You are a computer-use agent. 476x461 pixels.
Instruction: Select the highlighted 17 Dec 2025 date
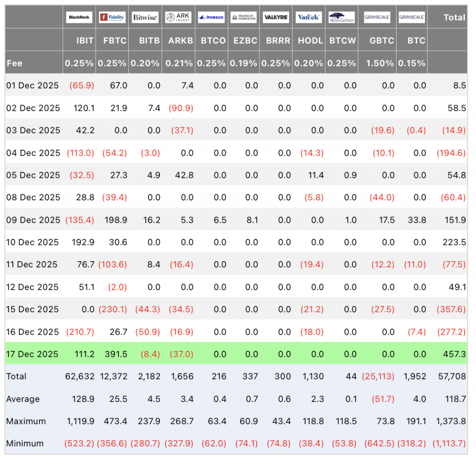pyautogui.click(x=33, y=354)
